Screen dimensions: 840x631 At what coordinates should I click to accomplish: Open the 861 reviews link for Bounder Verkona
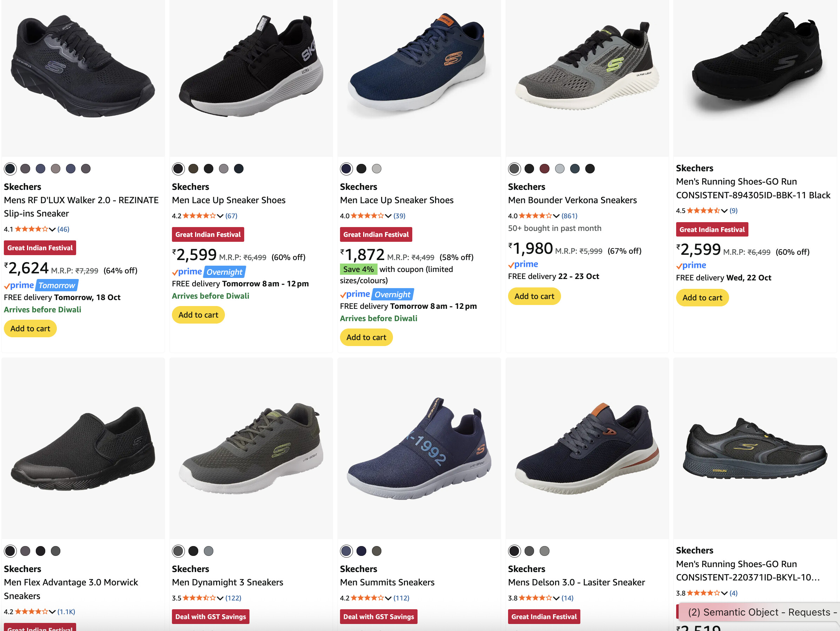point(569,216)
